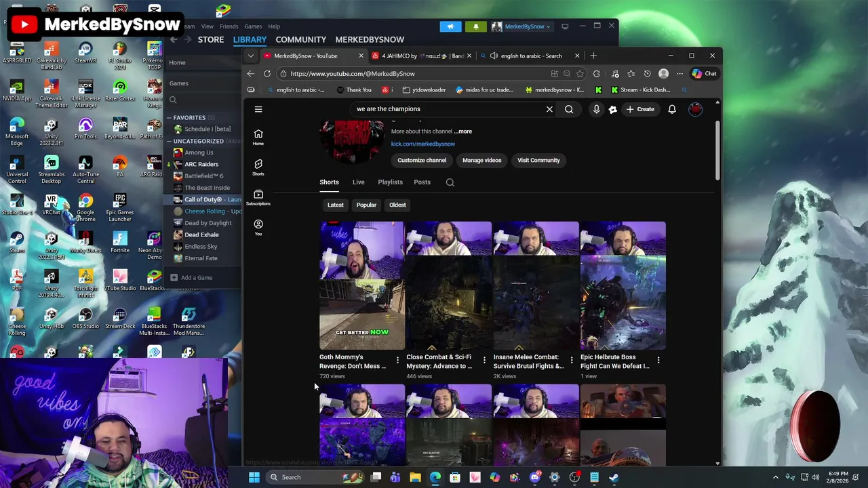Screen dimensions: 868x488
Task: Click the YouTube search magnifier button
Action: pyautogui.click(x=569, y=109)
